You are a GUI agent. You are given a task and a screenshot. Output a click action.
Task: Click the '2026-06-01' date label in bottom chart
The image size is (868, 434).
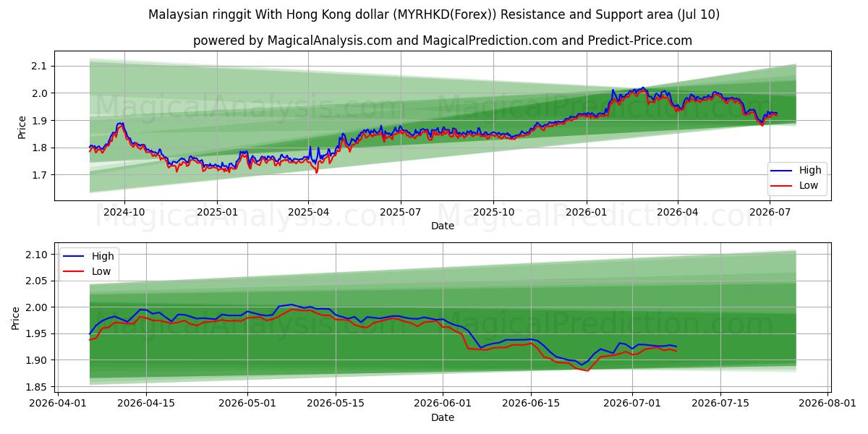[443, 403]
